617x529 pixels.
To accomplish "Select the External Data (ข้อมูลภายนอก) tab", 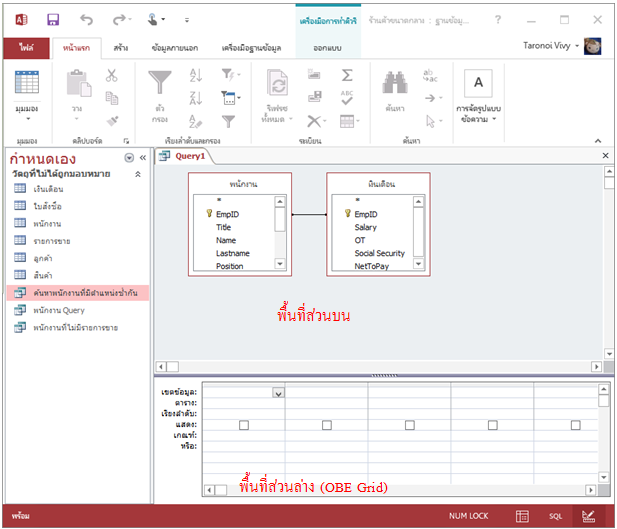I will pos(175,48).
